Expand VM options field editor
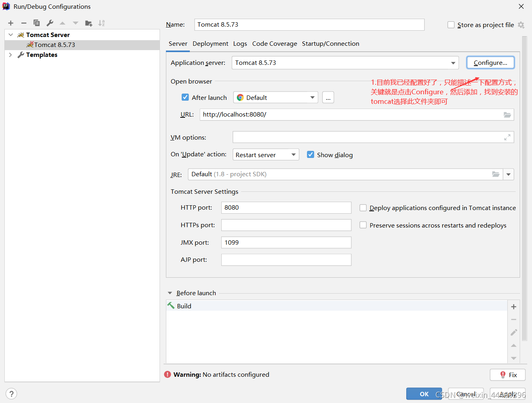Image resolution: width=532 pixels, height=403 pixels. (x=507, y=137)
